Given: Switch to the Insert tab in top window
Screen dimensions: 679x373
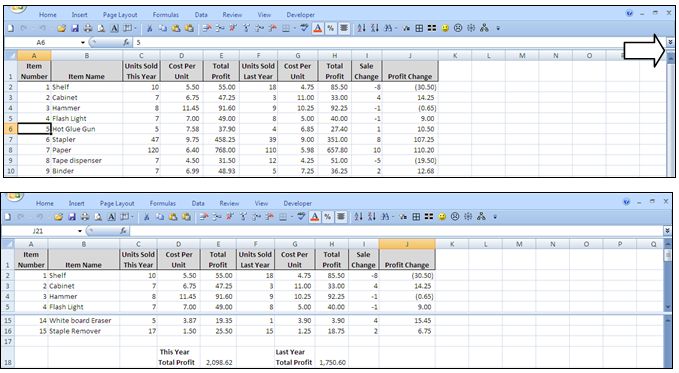Looking at the screenshot, I should [x=79, y=15].
